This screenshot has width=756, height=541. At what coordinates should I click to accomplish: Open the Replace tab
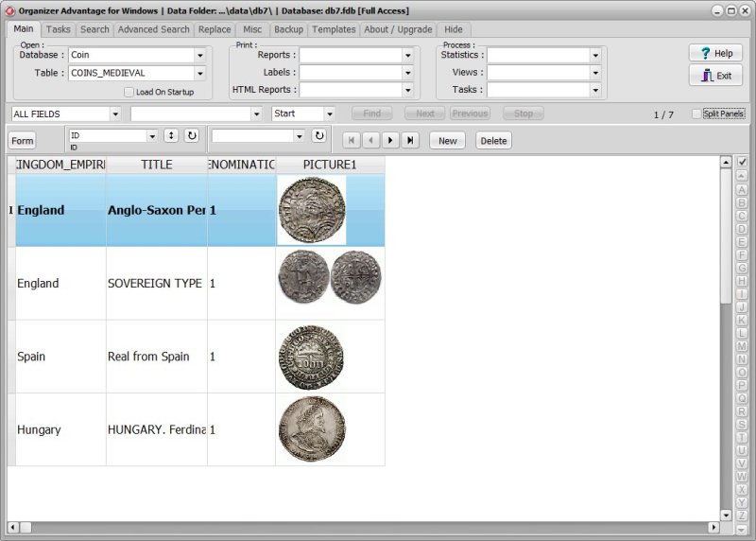215,29
